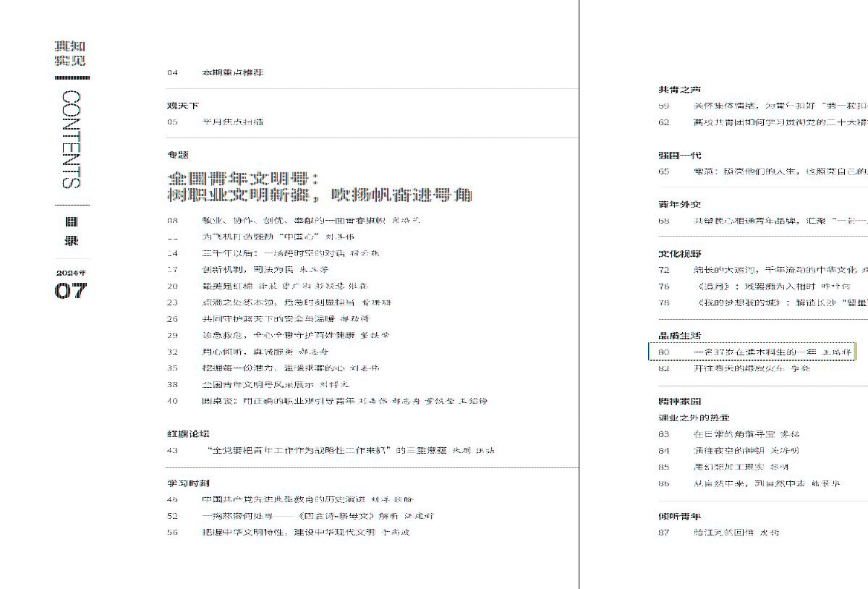The image size is (868, 589).
Task: Open the page 05 entry '半月焦点扫描'
Action: pyautogui.click(x=215, y=122)
